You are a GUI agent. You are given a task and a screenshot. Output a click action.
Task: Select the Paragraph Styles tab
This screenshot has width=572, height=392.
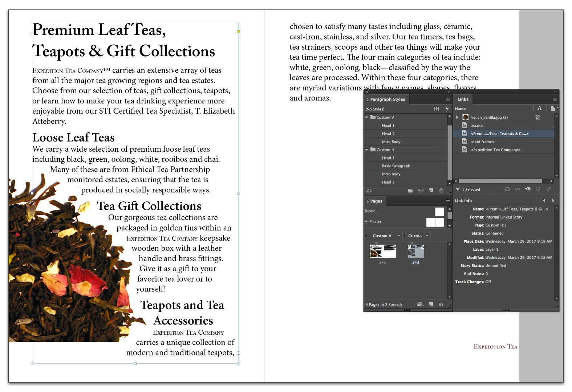[387, 99]
